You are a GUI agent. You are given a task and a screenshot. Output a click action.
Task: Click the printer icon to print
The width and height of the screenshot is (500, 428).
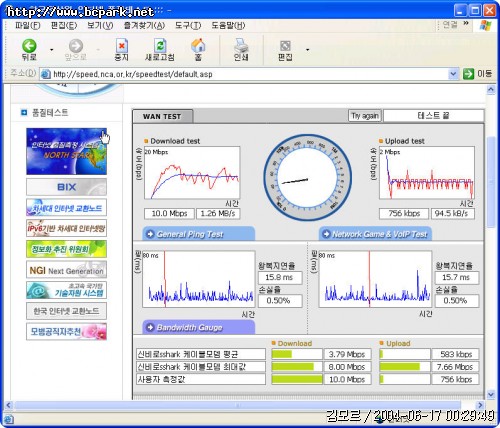pos(241,46)
